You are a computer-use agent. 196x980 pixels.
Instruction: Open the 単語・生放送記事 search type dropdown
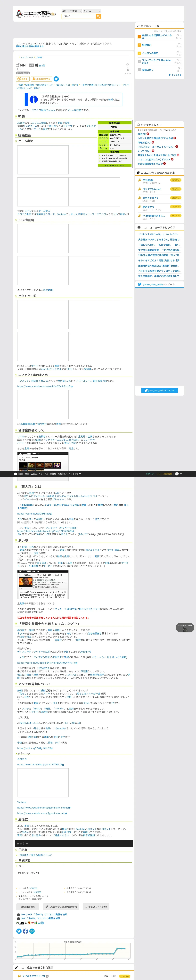pos(72,11)
